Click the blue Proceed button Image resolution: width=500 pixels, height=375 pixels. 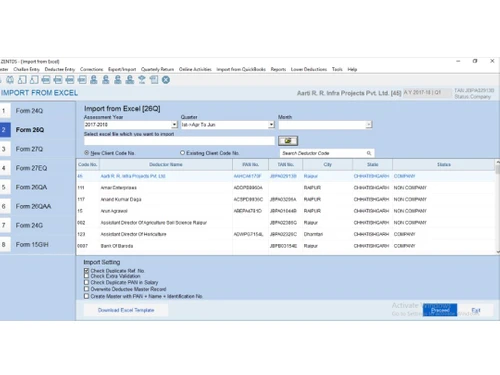click(440, 310)
